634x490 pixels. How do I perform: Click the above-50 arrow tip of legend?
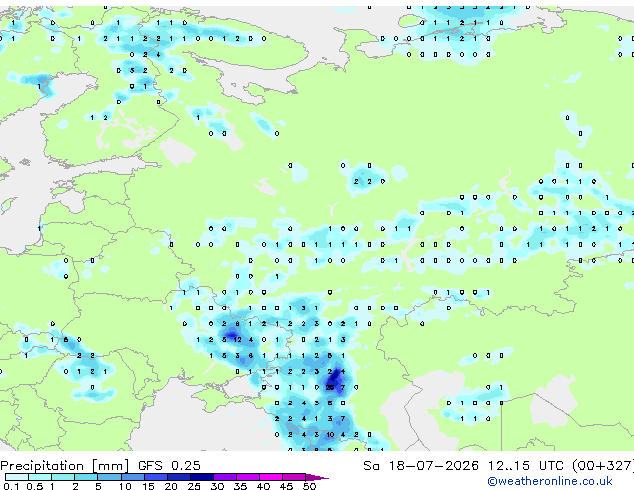(317, 477)
